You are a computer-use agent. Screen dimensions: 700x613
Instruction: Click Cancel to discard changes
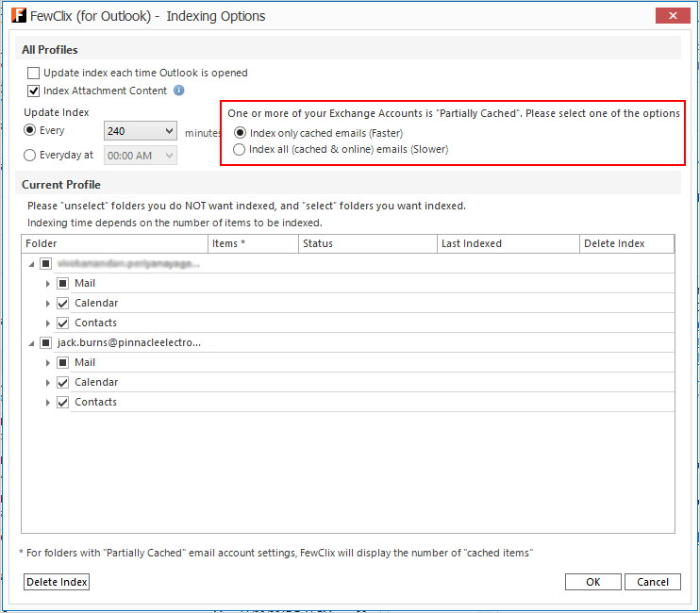(x=652, y=582)
